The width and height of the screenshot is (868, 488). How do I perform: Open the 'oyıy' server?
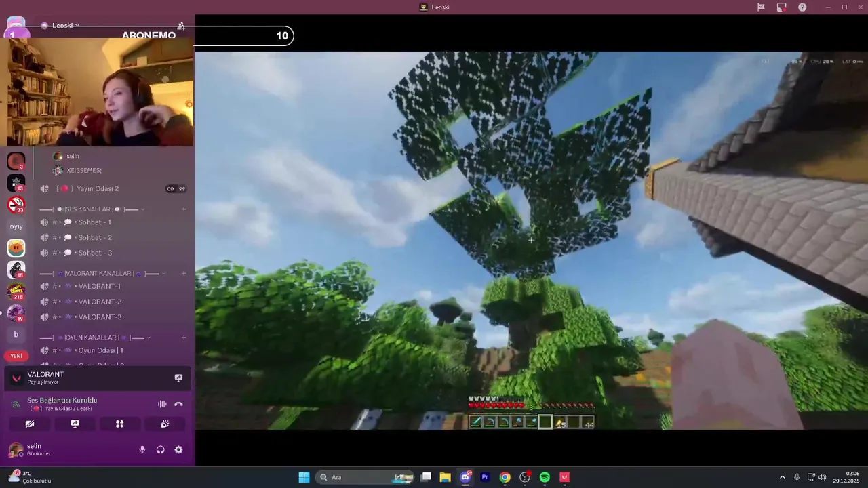tap(16, 226)
